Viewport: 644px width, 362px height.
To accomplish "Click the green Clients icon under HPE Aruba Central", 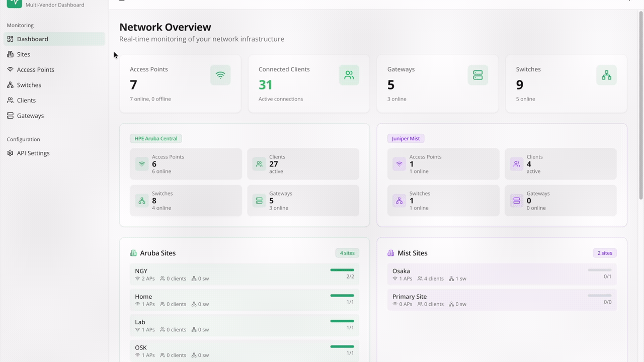I will pyautogui.click(x=259, y=164).
